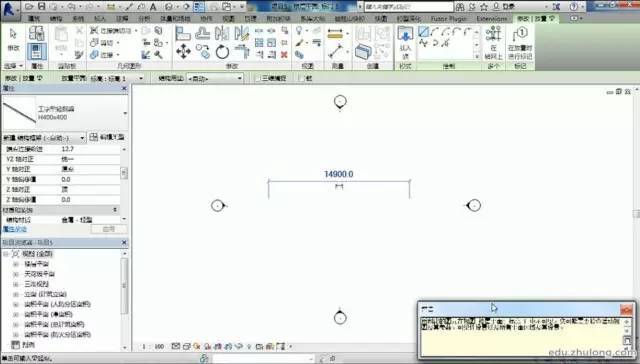This screenshot has height=364, width=640.
Task: Click the 1:100 view scale control
Action: [x=153, y=346]
